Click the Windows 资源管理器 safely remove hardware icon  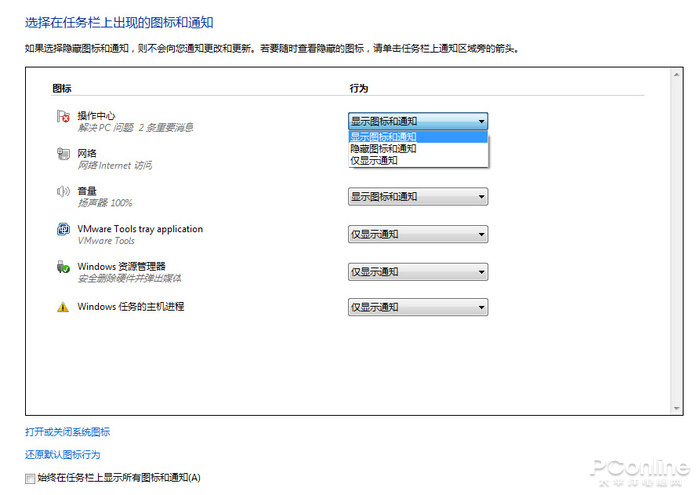[x=63, y=267]
